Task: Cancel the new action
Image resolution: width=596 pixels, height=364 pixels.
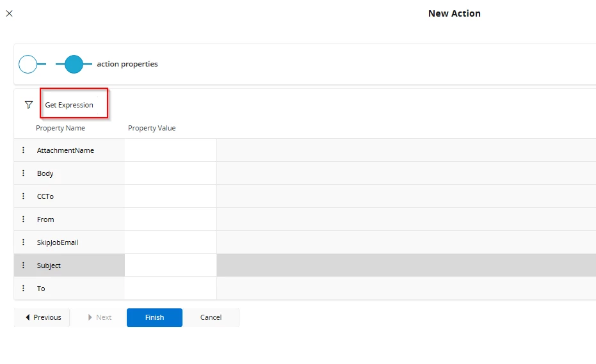Action: coord(211,317)
